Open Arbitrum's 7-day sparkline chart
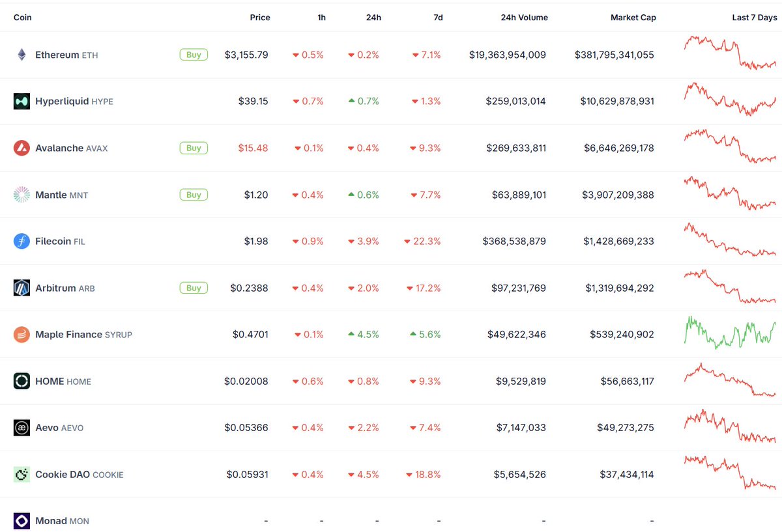The image size is (782, 532). point(730,287)
